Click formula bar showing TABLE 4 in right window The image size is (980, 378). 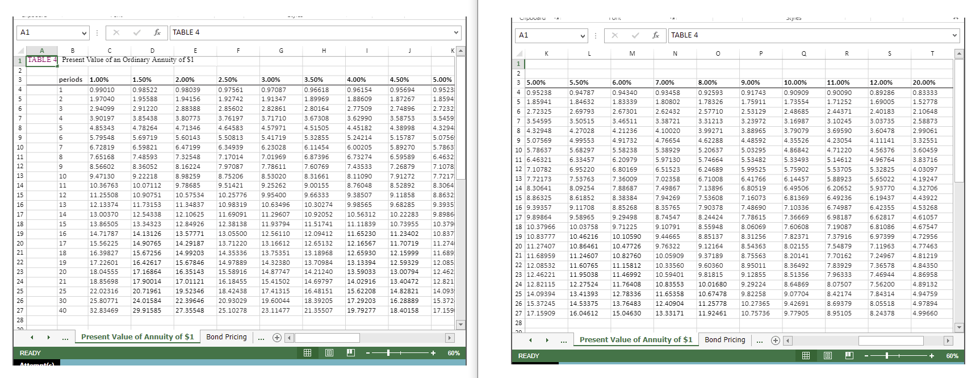tap(806, 35)
